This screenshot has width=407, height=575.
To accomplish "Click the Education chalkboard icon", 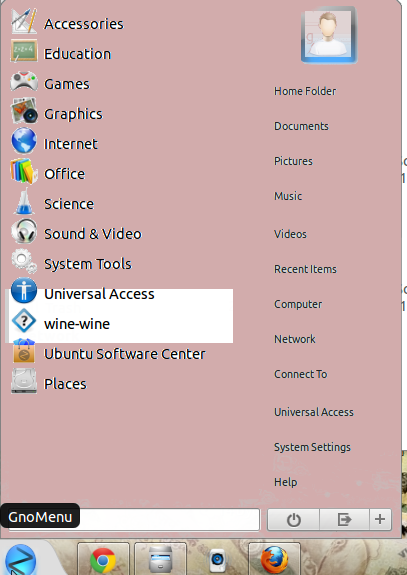I will 24,51.
